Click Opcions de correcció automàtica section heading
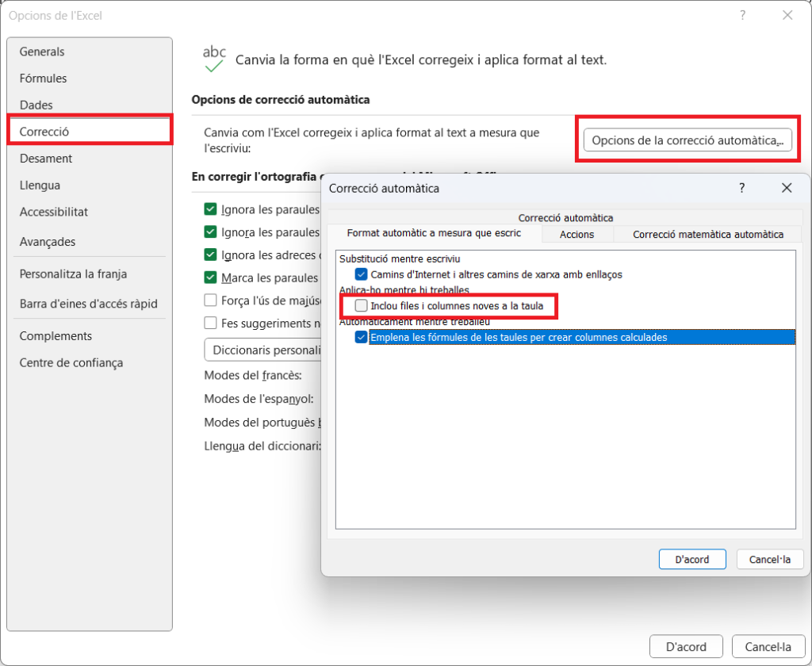812x666 pixels. click(x=281, y=99)
